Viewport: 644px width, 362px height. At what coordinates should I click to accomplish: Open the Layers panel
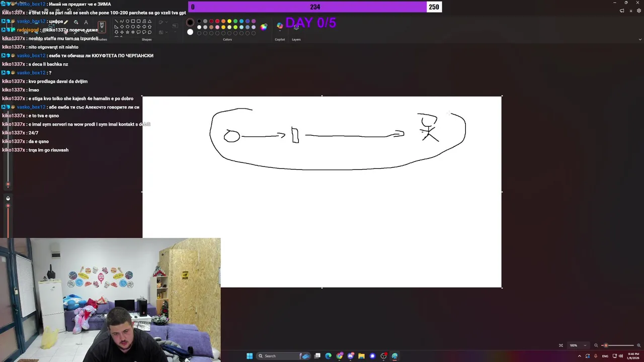[x=296, y=27]
